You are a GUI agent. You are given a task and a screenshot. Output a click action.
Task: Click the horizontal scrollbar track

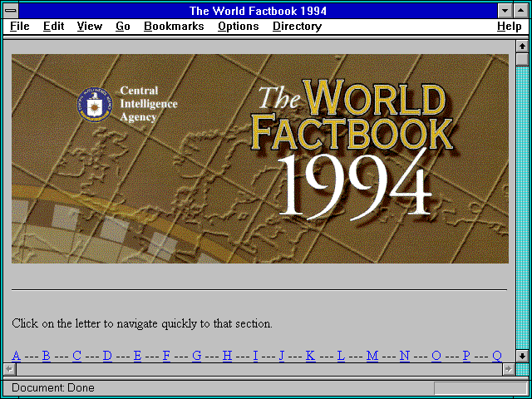click(x=259, y=369)
